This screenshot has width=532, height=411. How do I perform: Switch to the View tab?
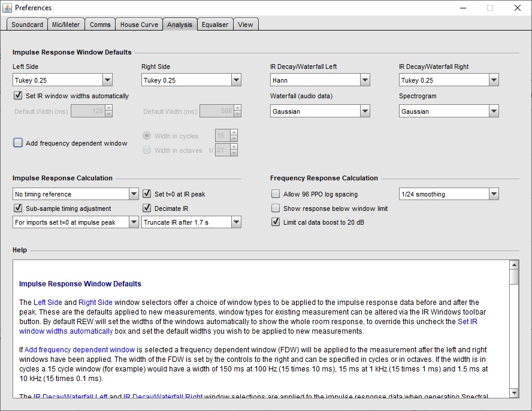tap(246, 25)
